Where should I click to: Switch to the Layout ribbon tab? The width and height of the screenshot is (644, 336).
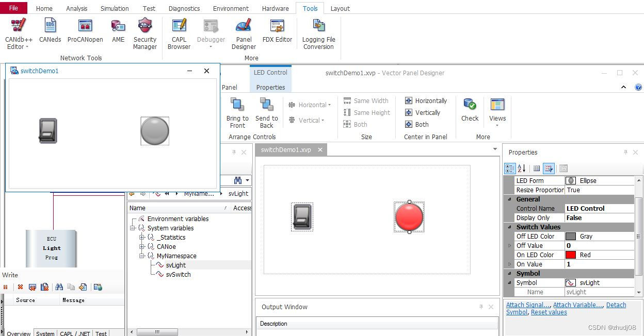(x=340, y=8)
